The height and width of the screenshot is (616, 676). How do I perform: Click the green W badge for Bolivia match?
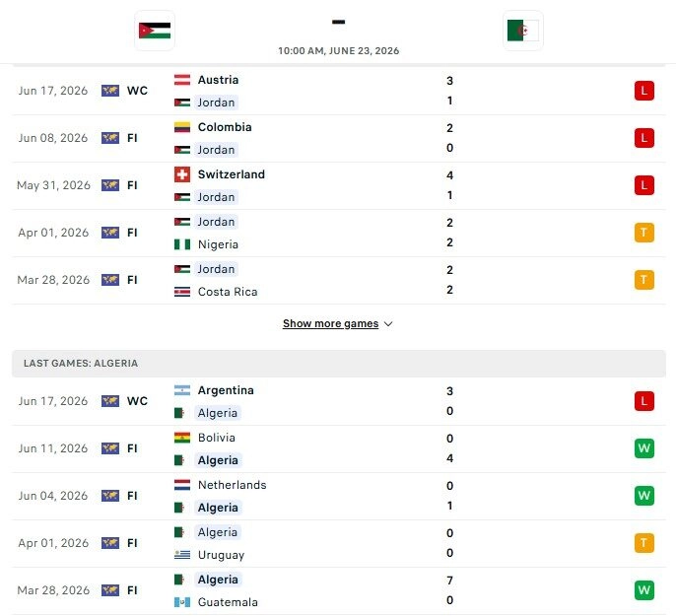[644, 448]
